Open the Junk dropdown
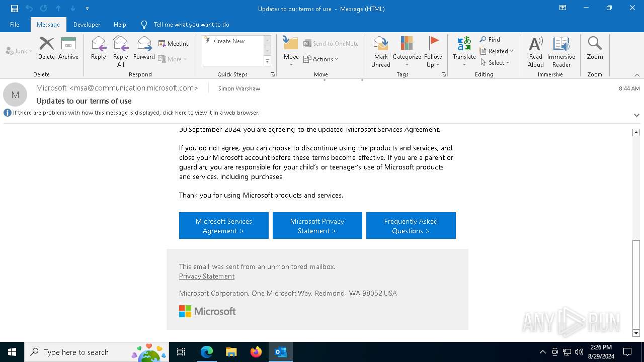This screenshot has width=644, height=362. [19, 51]
